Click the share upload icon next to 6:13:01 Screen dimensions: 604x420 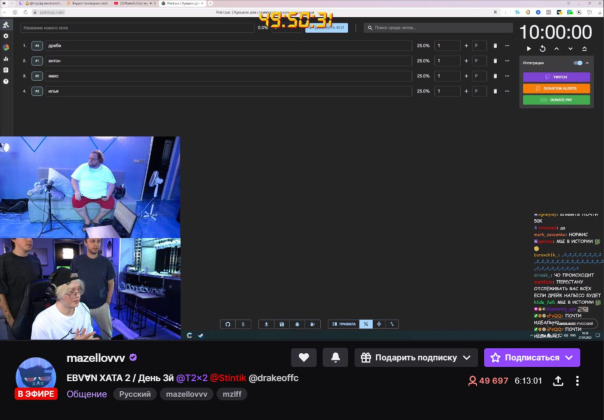(x=558, y=381)
